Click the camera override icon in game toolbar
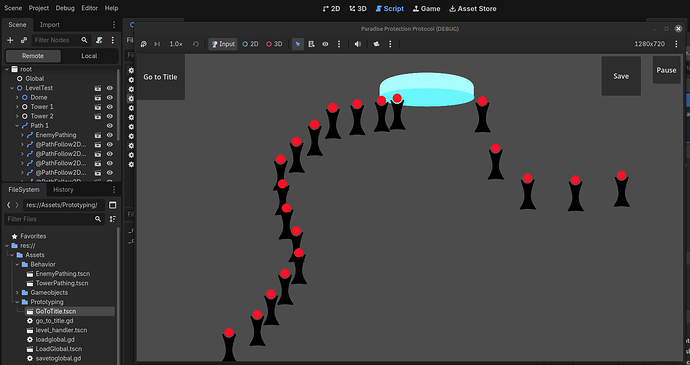Screen dimensions: 690x365 click(376, 44)
